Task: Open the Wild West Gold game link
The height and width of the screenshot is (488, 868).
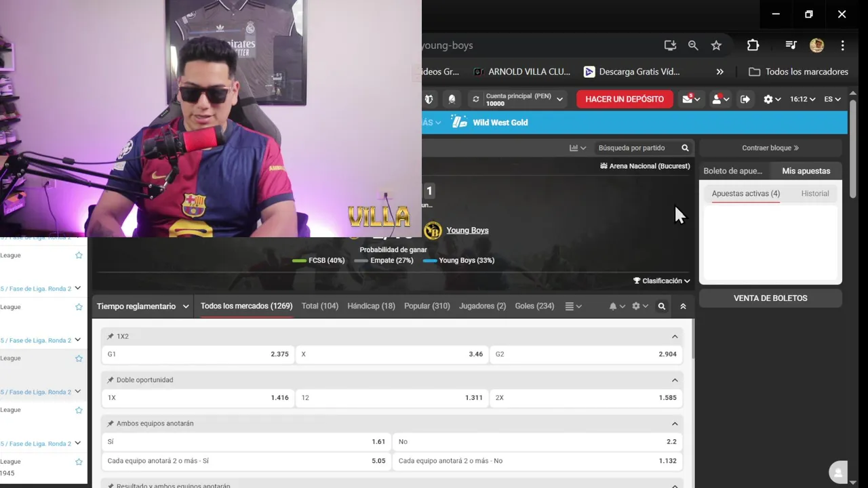Action: pos(490,122)
